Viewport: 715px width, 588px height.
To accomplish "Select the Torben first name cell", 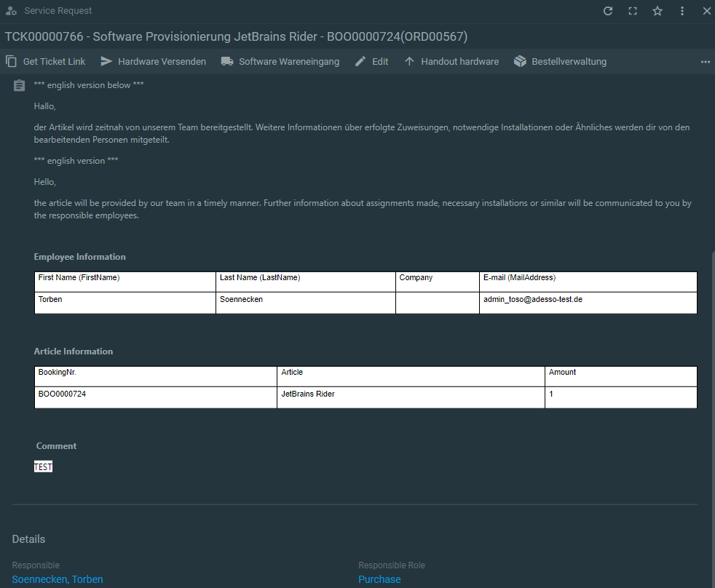I will (125, 303).
